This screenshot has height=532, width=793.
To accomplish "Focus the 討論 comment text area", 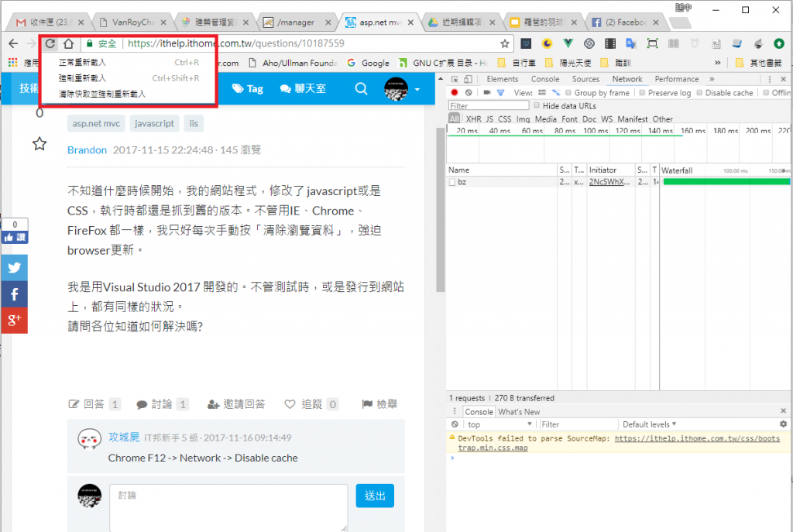I will coord(228,508).
